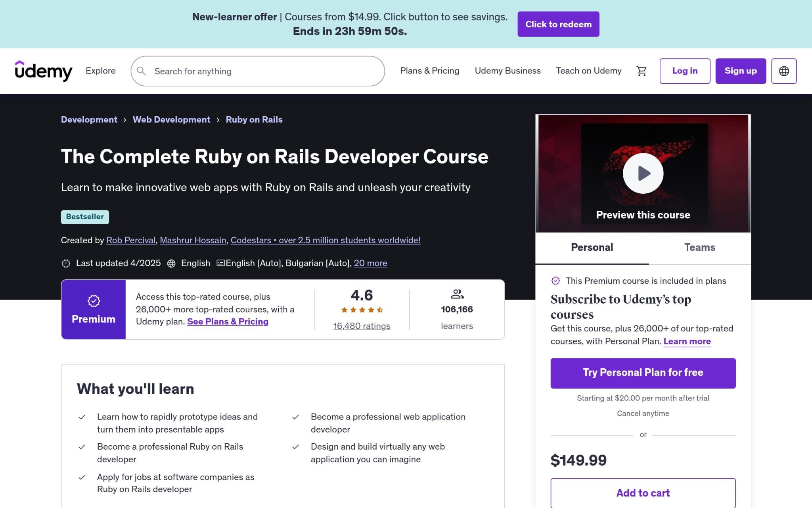Click checkmark beside Apply for jobs
Image resolution: width=812 pixels, height=508 pixels.
(82, 477)
